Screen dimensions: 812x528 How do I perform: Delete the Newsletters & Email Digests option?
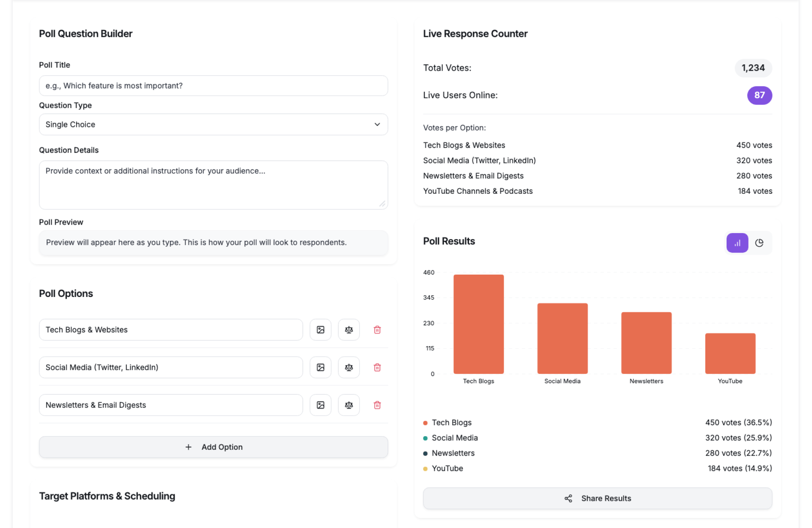pyautogui.click(x=377, y=405)
